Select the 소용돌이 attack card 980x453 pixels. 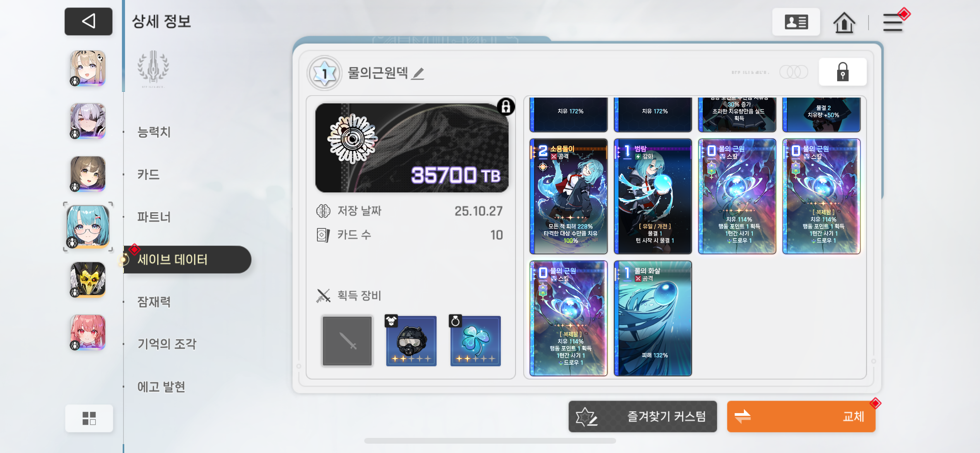[x=568, y=196]
